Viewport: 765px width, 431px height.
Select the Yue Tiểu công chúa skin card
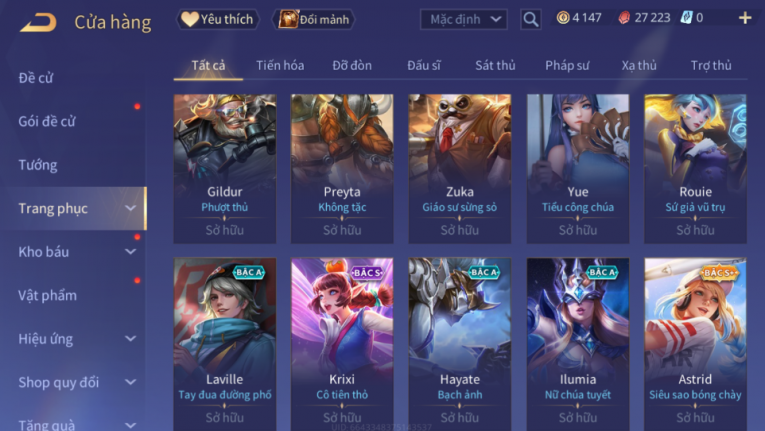(578, 169)
